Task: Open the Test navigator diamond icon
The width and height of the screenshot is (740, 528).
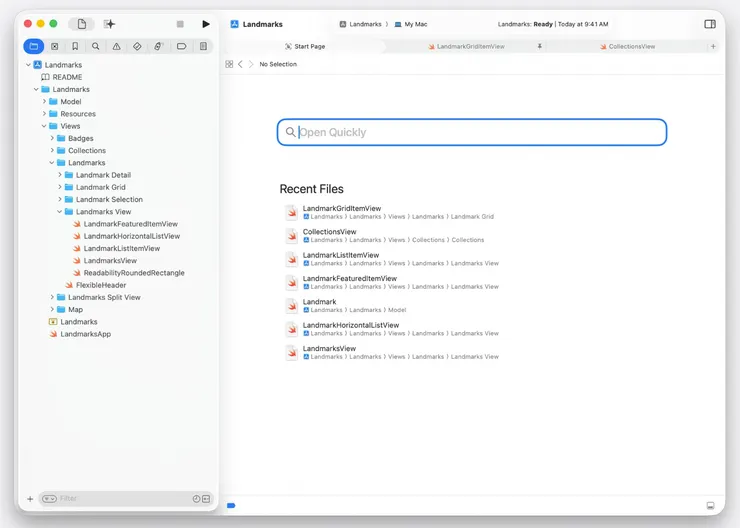Action: pyautogui.click(x=137, y=46)
